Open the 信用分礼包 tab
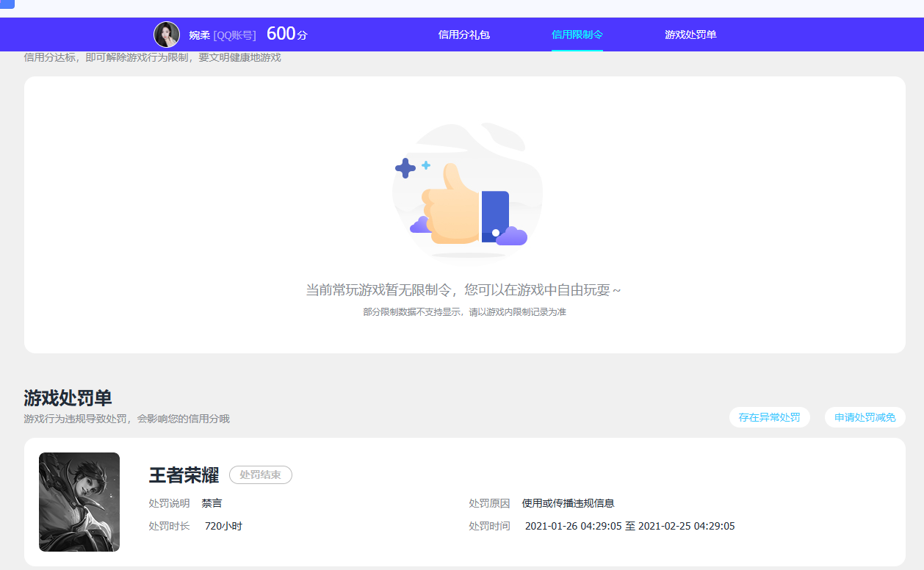This screenshot has height=570, width=924. 463,35
